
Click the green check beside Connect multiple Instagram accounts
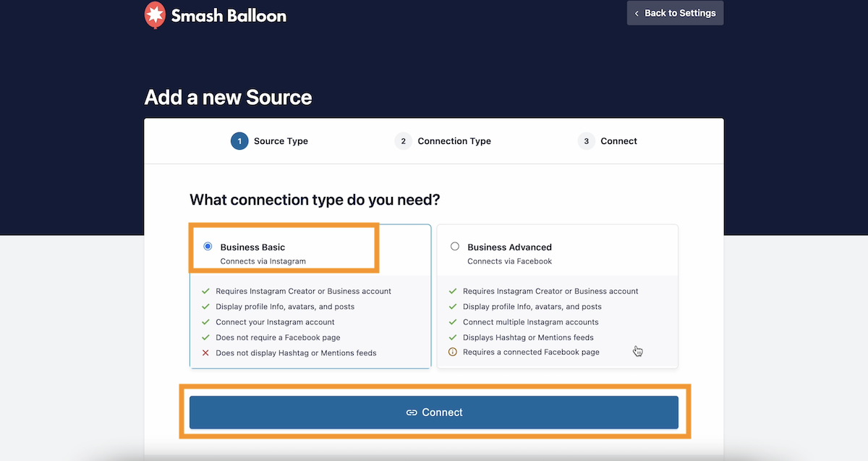[x=453, y=322]
